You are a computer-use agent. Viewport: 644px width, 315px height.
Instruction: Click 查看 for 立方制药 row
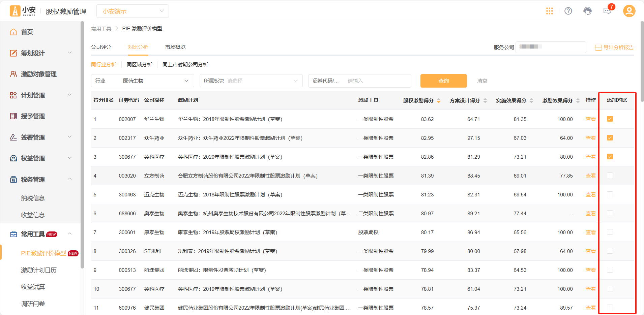[x=591, y=176]
